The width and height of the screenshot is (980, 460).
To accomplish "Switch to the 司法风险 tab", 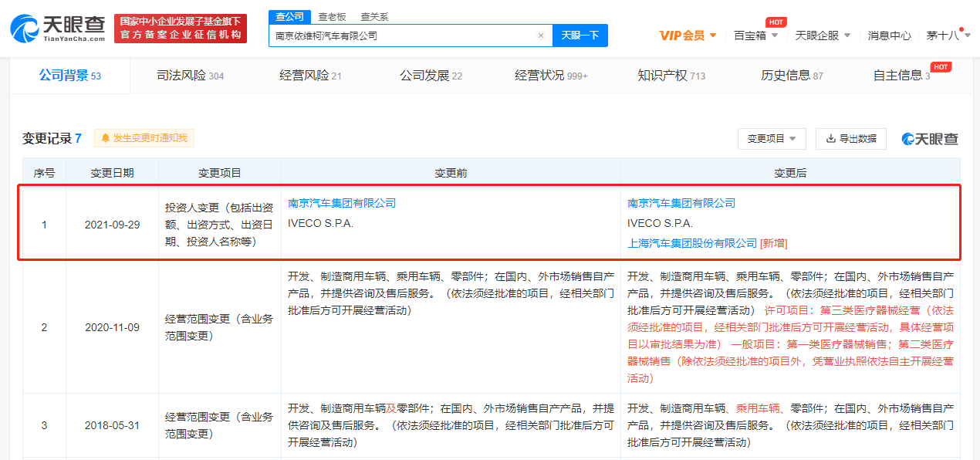I will (189, 76).
